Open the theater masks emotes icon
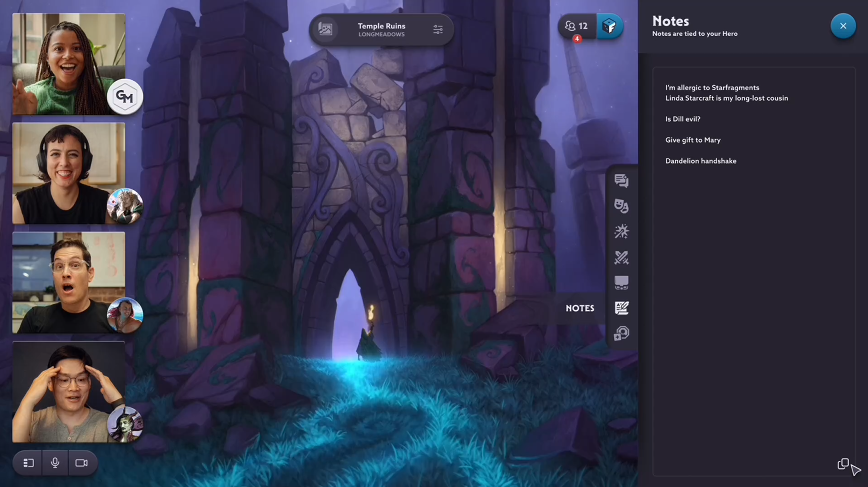Screen dimensions: 868x487 click(x=621, y=206)
